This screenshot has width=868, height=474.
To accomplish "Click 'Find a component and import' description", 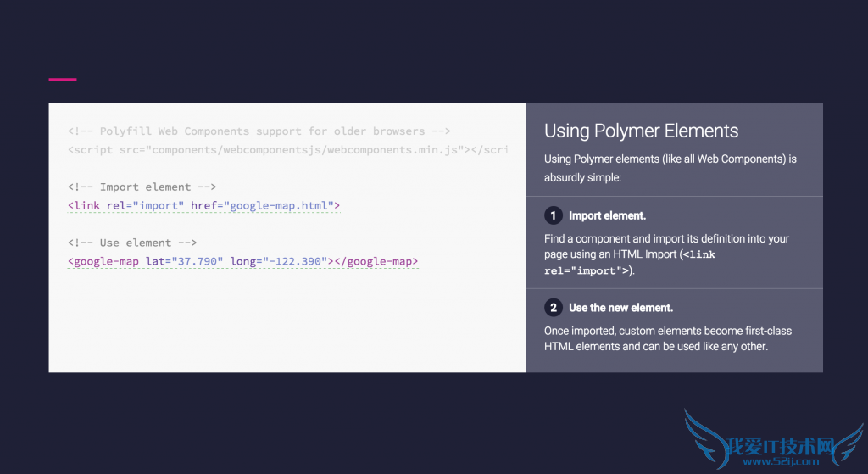I will tap(666, 254).
